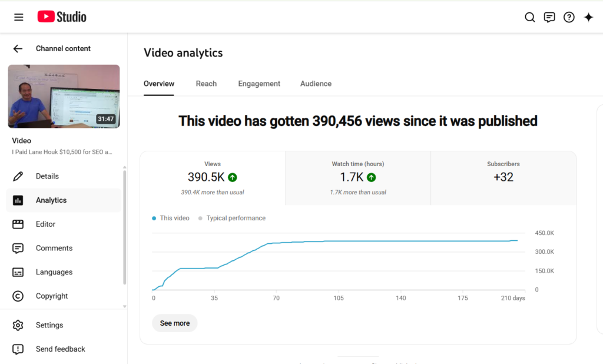Switch to the Reach tab

206,84
